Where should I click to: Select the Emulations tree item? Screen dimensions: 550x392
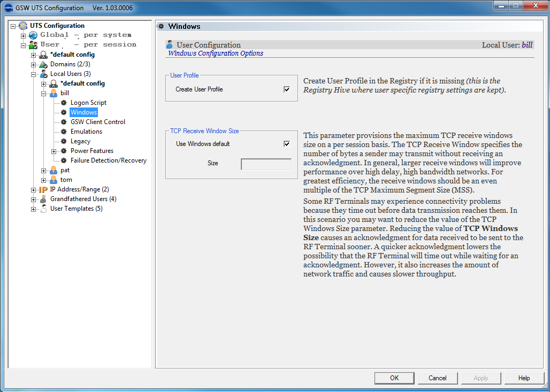[x=86, y=132]
